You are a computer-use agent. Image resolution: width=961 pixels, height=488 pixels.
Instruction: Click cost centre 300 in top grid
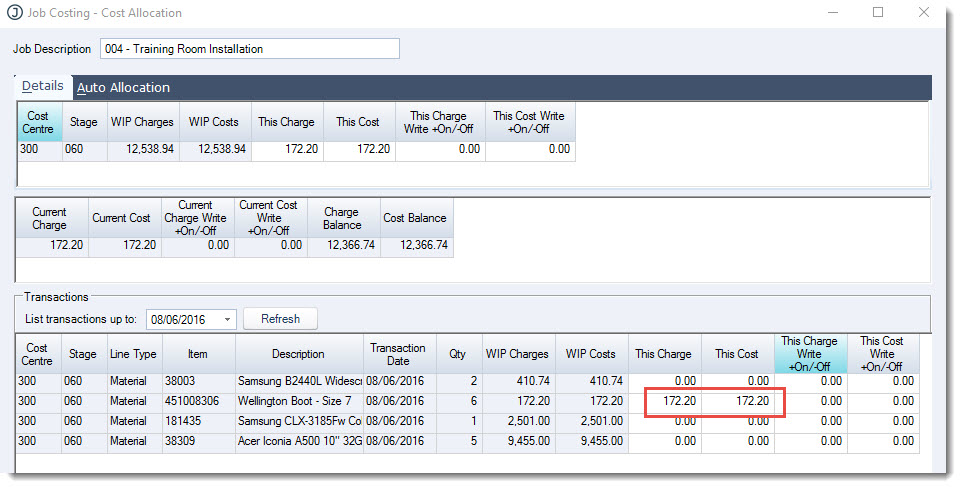(x=40, y=149)
